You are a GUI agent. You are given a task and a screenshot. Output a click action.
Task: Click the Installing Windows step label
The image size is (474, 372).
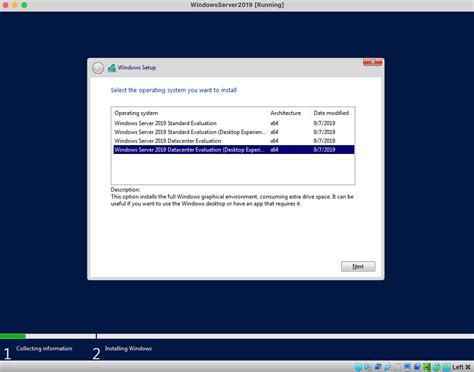point(128,349)
